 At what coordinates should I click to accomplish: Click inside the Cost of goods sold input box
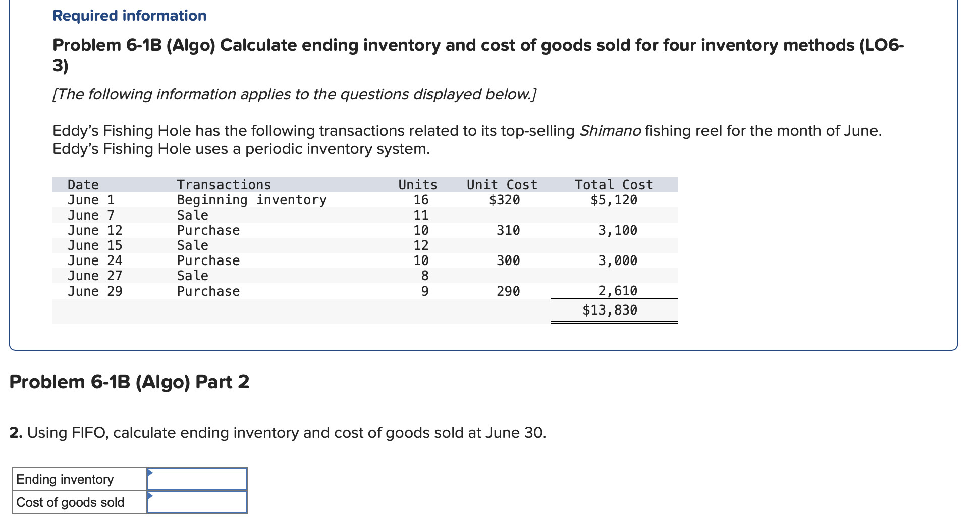pos(198,502)
